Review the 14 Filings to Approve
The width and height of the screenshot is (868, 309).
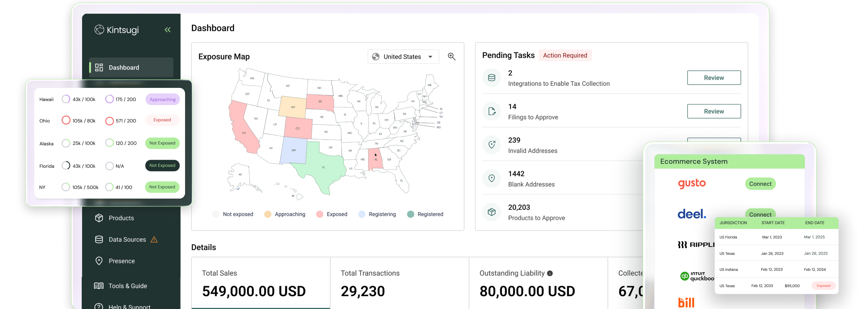point(714,111)
